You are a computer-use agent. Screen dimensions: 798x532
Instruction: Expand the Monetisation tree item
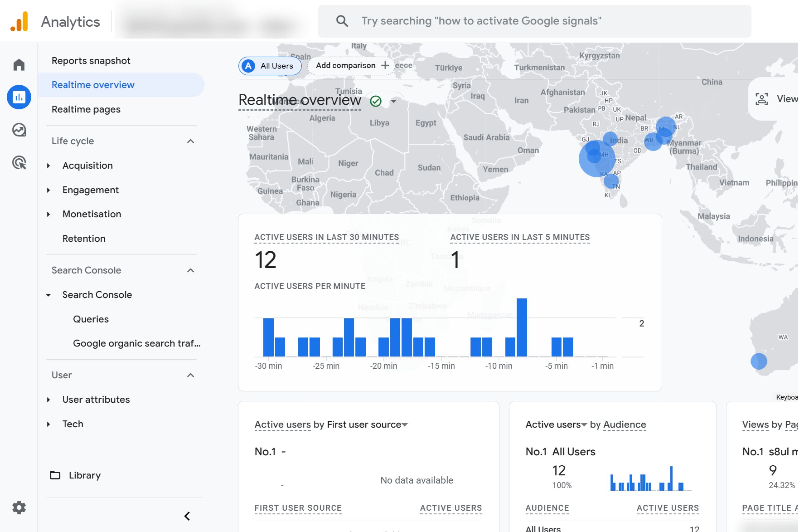(48, 214)
